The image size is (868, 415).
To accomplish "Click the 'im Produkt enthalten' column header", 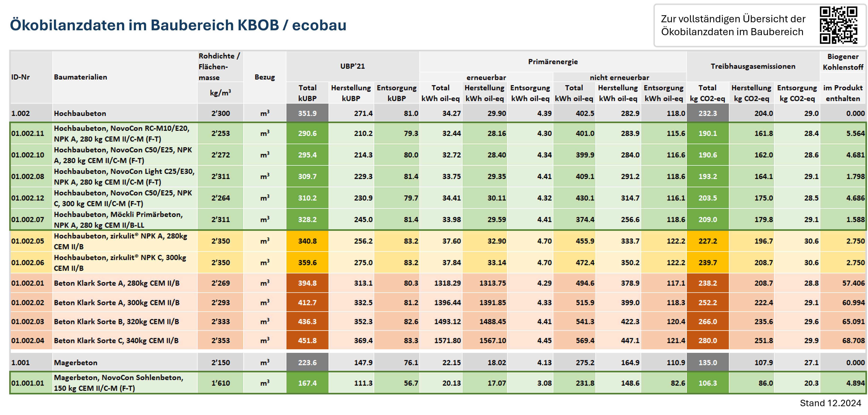I will (843, 93).
